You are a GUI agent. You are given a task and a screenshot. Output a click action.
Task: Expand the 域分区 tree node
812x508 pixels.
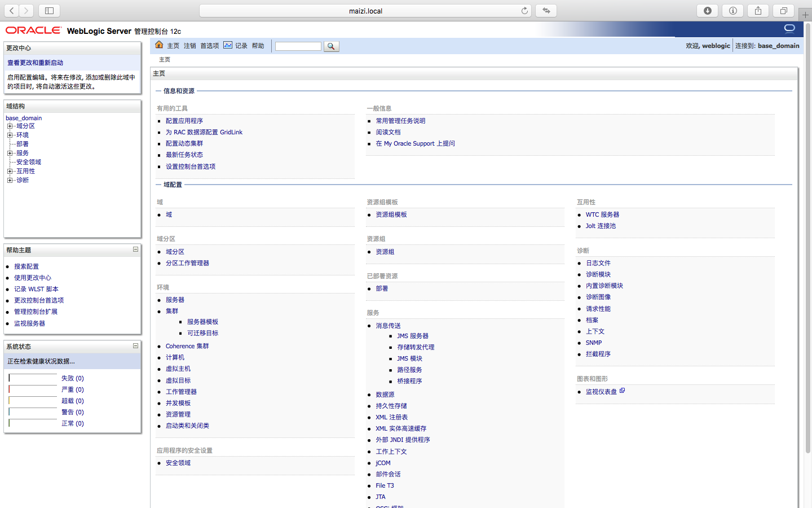click(10, 126)
